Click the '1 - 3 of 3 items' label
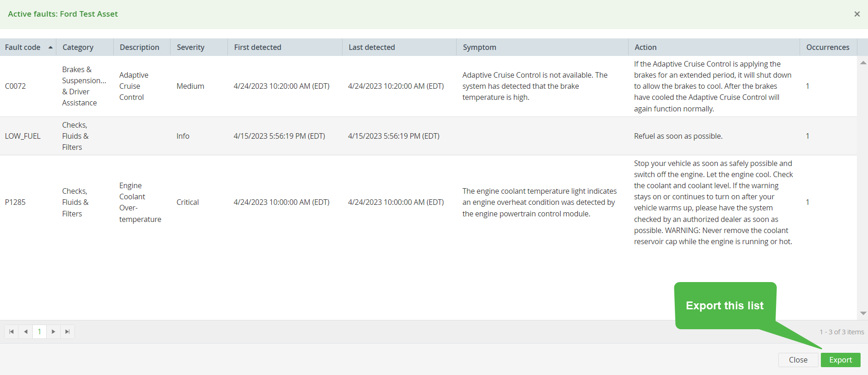Screen dimensions: 868x375 click(x=842, y=332)
